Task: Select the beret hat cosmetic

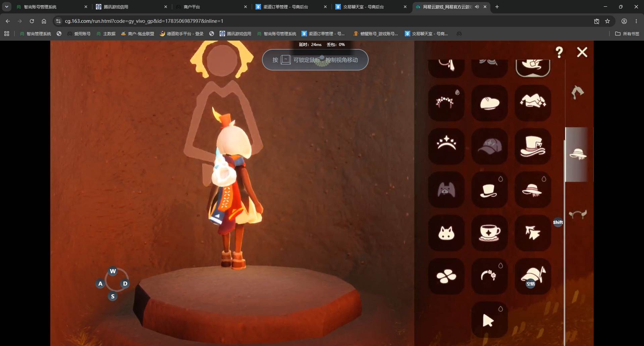Action: click(x=489, y=103)
